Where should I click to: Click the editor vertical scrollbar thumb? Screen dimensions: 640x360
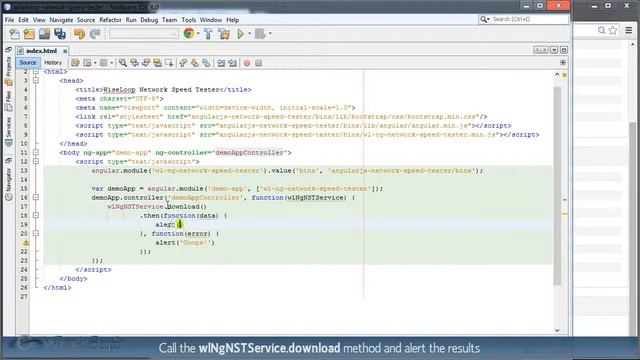tap(557, 186)
